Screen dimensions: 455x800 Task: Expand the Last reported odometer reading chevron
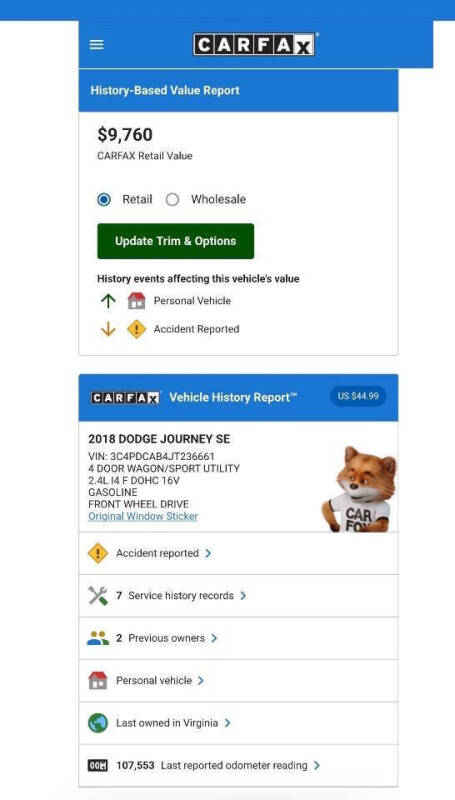click(x=317, y=766)
